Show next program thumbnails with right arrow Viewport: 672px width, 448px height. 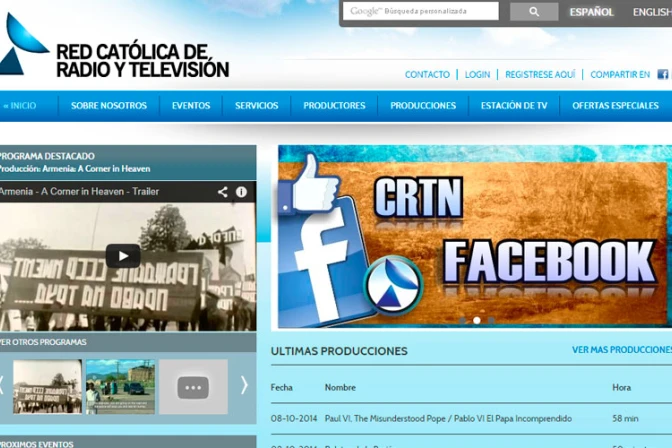pyautogui.click(x=244, y=385)
